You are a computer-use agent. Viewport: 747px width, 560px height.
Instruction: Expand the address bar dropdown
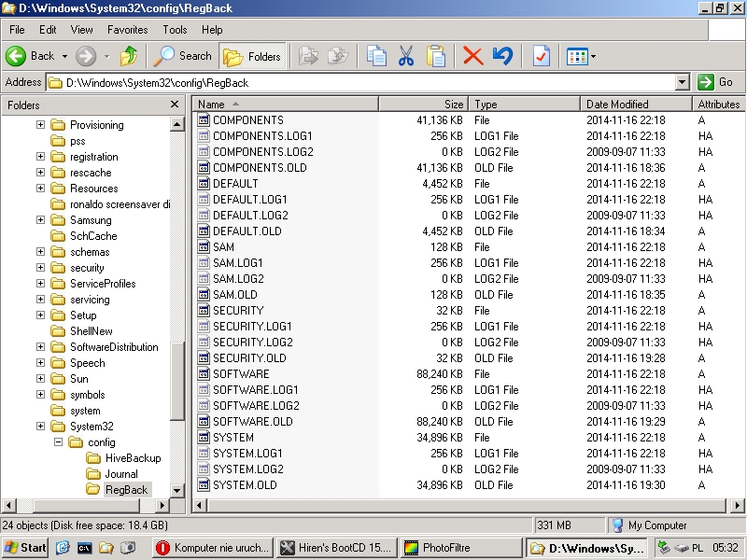[682, 82]
